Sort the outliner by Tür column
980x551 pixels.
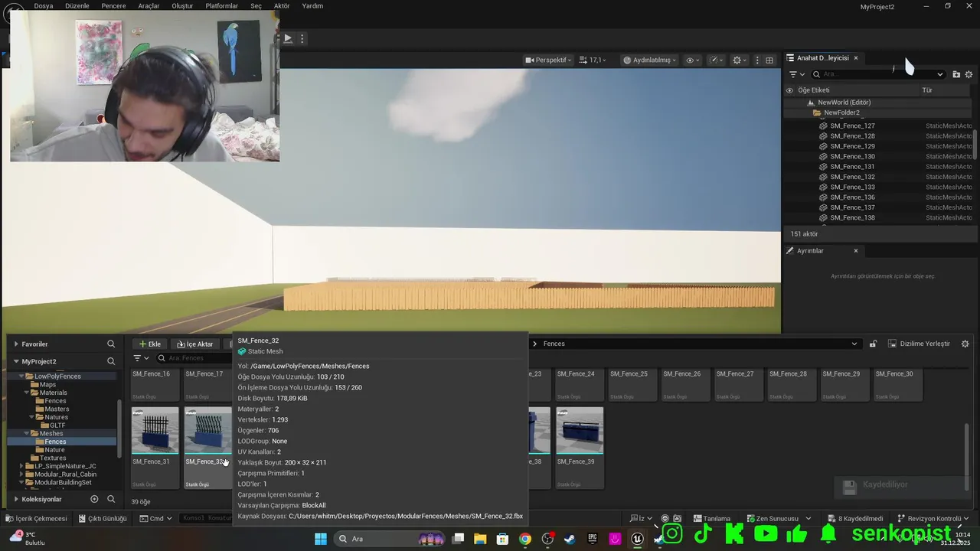coord(927,90)
